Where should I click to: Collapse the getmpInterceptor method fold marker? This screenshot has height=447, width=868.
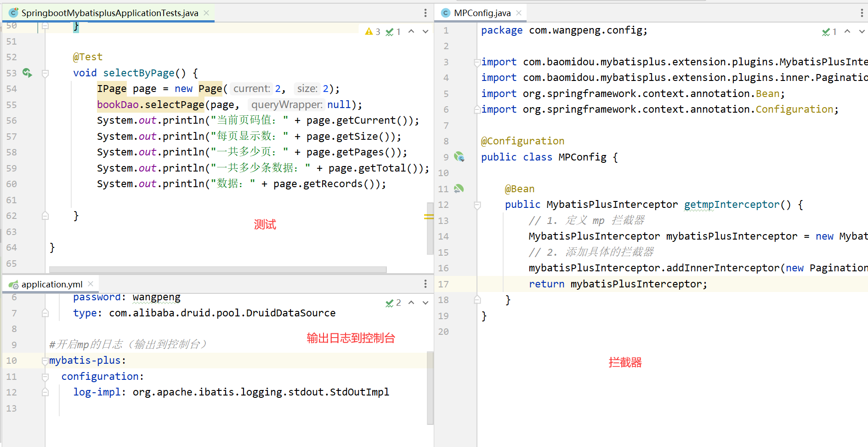(x=477, y=205)
